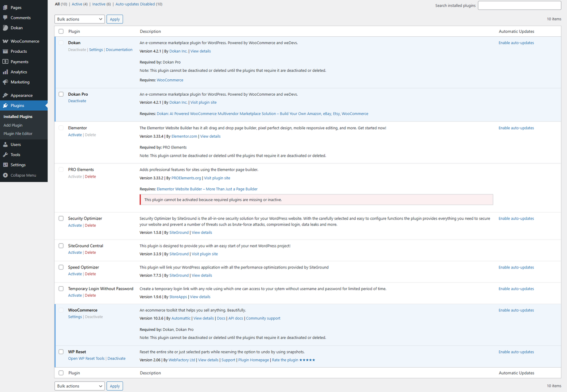The width and height of the screenshot is (567, 392).
Task: Click the Analytics bar chart icon
Action: [5, 72]
